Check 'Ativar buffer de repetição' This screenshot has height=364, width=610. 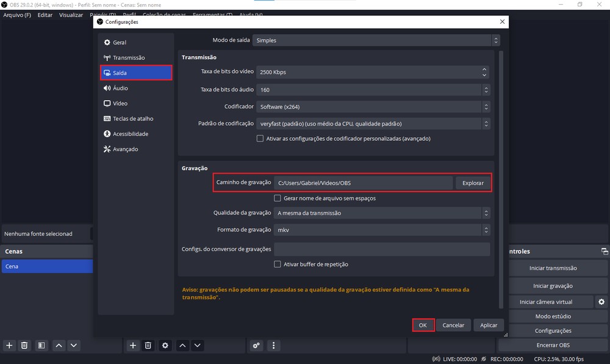pyautogui.click(x=277, y=263)
